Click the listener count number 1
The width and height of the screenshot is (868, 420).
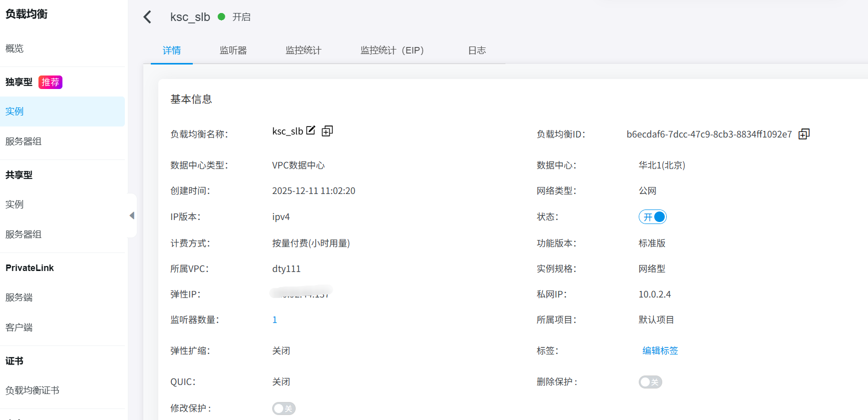click(x=275, y=320)
